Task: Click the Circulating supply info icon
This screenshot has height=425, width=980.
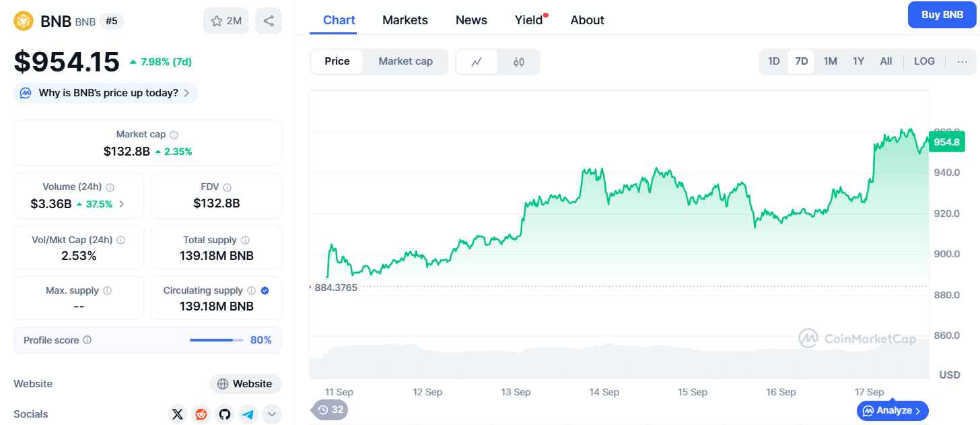Action: [x=251, y=291]
